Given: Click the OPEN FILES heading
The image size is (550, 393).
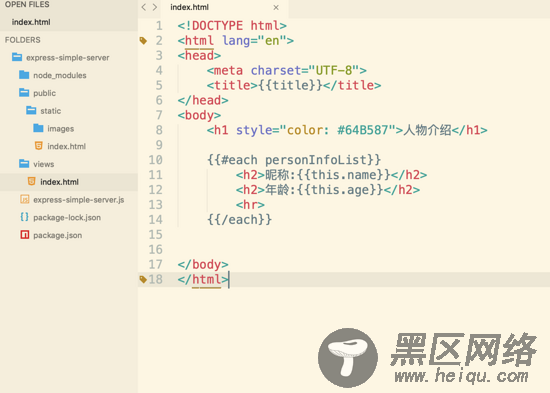Looking at the screenshot, I should coord(27,5).
